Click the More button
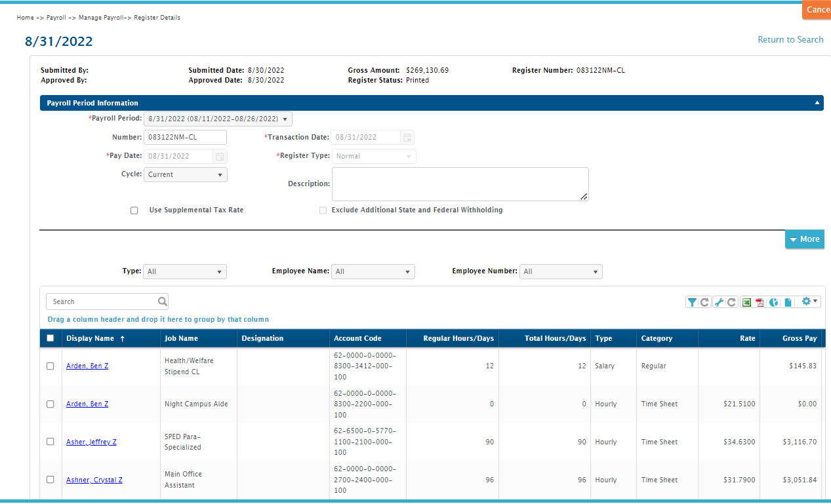This screenshot has height=504, width=831. coord(805,239)
